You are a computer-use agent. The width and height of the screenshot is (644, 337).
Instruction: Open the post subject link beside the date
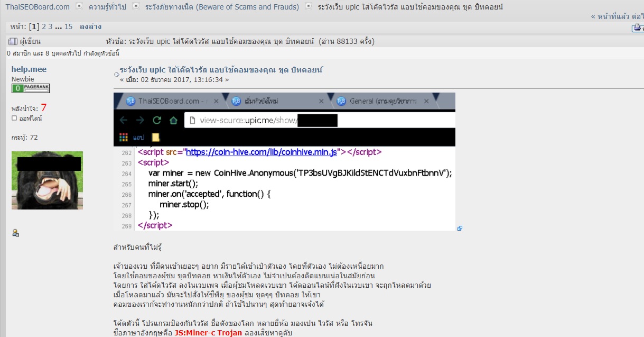[221, 70]
